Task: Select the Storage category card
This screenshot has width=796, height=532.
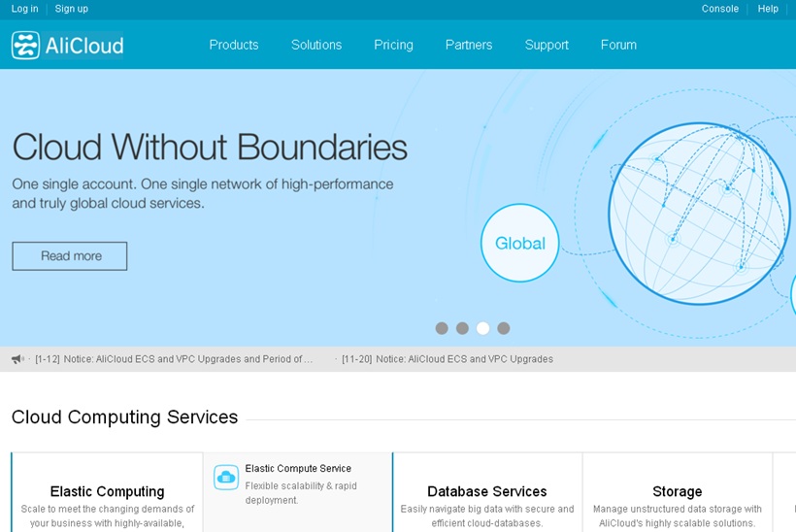Action: click(678, 493)
